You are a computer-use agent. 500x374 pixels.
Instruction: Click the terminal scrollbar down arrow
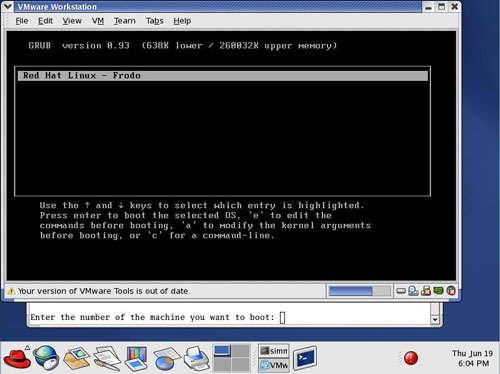[435, 320]
